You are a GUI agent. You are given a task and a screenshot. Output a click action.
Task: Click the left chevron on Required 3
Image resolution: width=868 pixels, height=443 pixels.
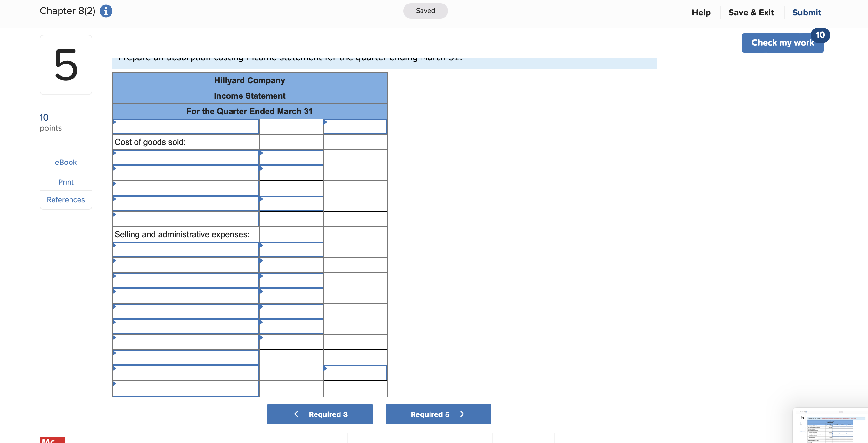click(296, 414)
